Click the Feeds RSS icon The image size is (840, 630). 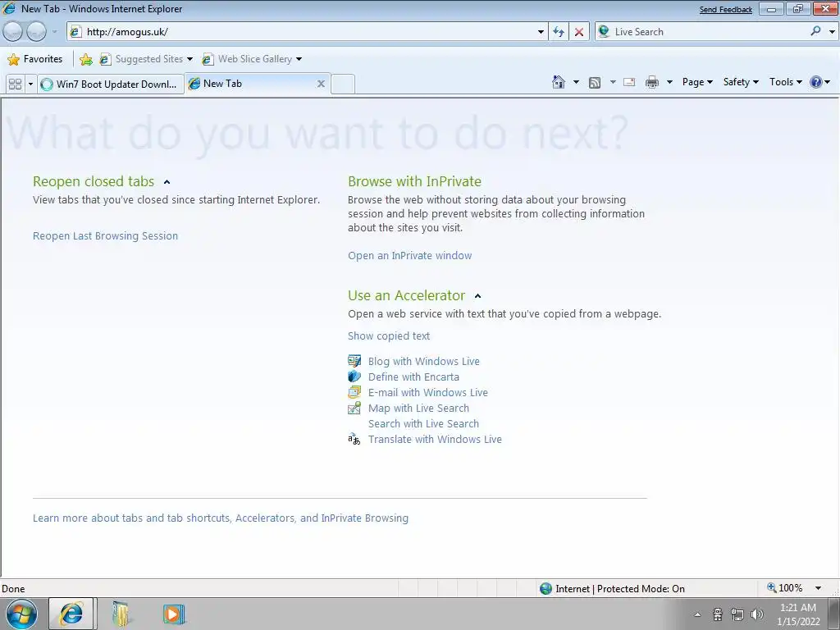click(x=595, y=83)
